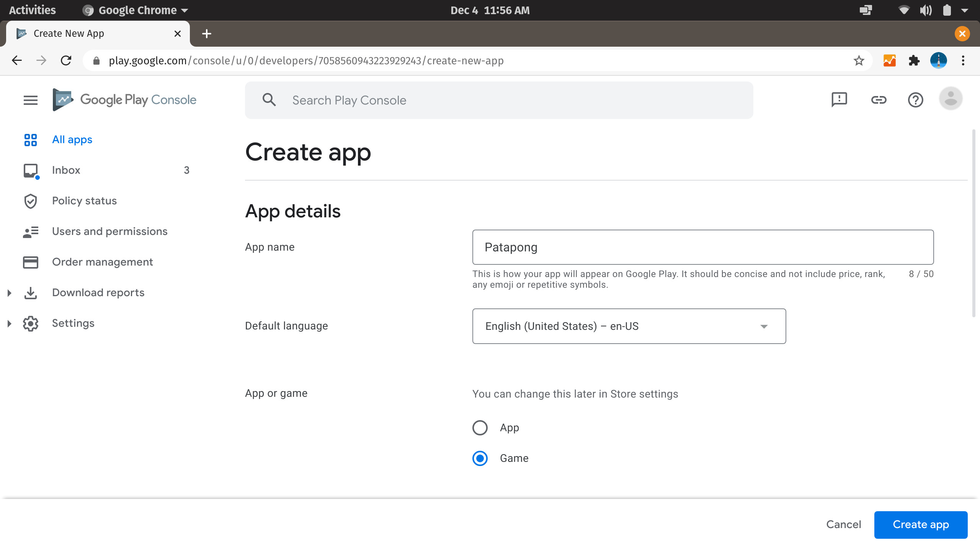Open the Default language dropdown
The width and height of the screenshot is (980, 551).
pyautogui.click(x=629, y=326)
